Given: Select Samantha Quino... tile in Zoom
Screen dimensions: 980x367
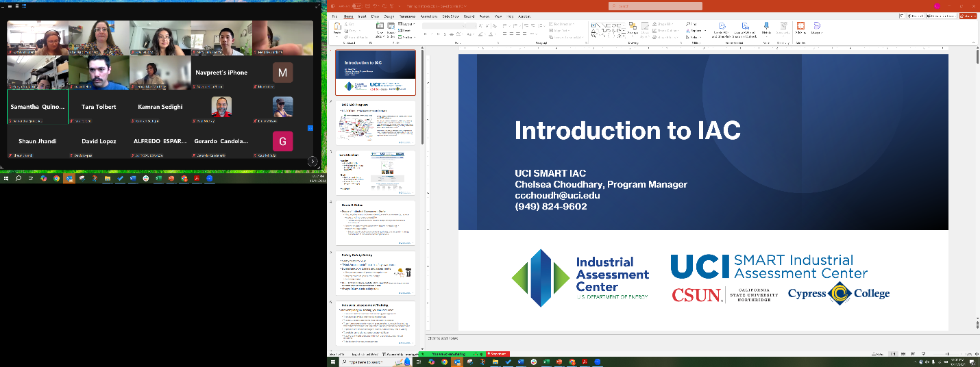Looking at the screenshot, I should tap(38, 107).
